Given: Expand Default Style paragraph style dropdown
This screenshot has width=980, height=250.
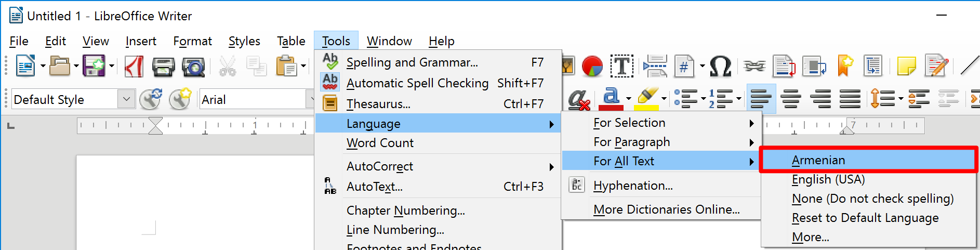Looking at the screenshot, I should click(x=126, y=99).
